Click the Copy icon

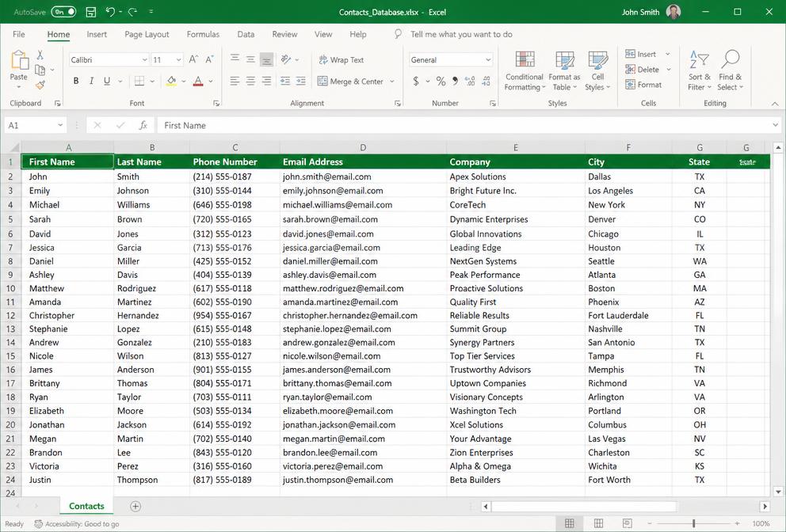click(x=40, y=70)
